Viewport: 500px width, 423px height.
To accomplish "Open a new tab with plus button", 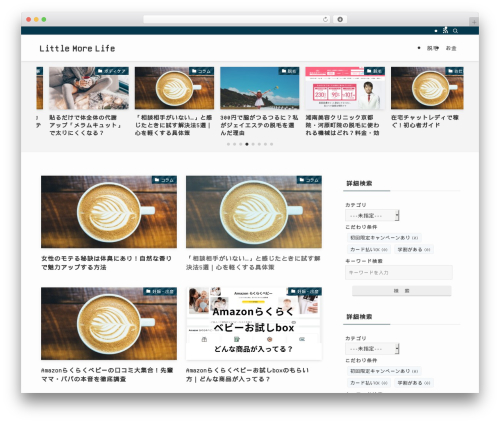I will (474, 22).
